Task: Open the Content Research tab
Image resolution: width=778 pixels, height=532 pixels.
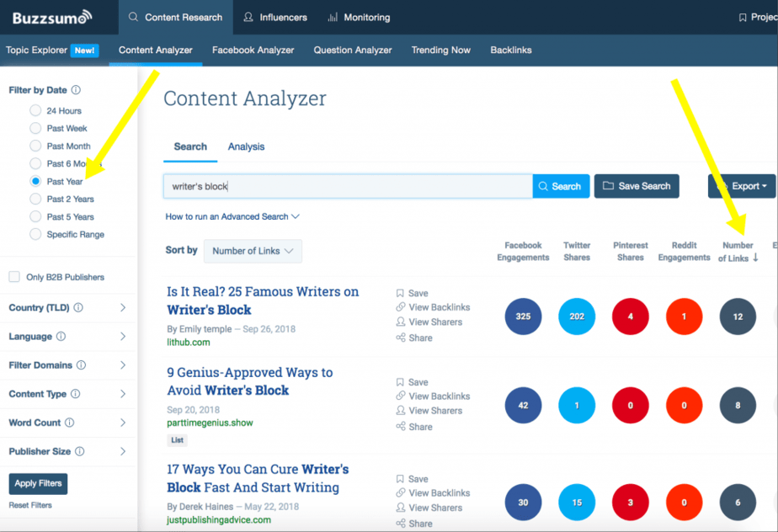Action: click(176, 18)
